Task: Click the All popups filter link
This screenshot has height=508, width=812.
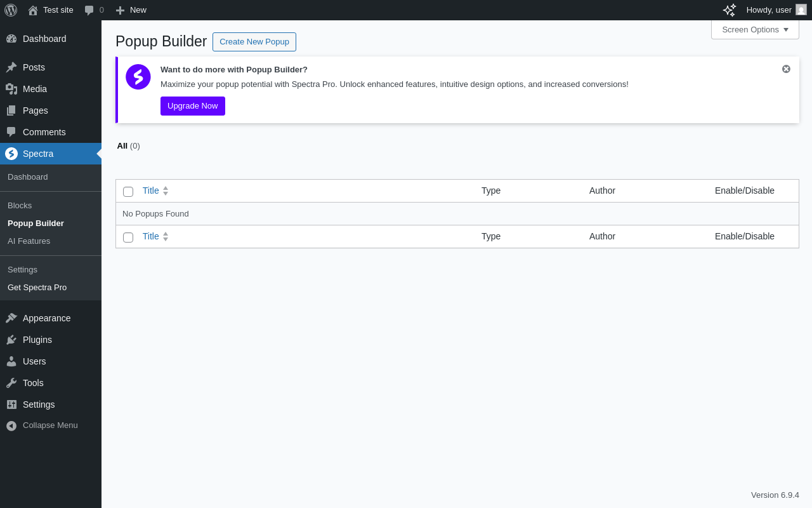Action: (x=122, y=146)
